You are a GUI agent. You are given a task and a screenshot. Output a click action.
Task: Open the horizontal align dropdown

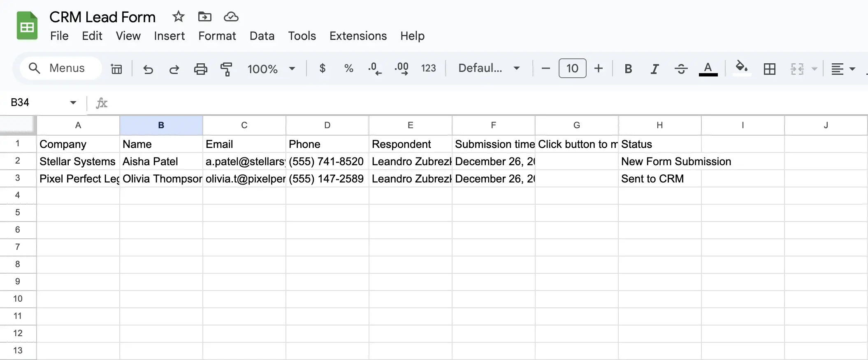pyautogui.click(x=842, y=69)
